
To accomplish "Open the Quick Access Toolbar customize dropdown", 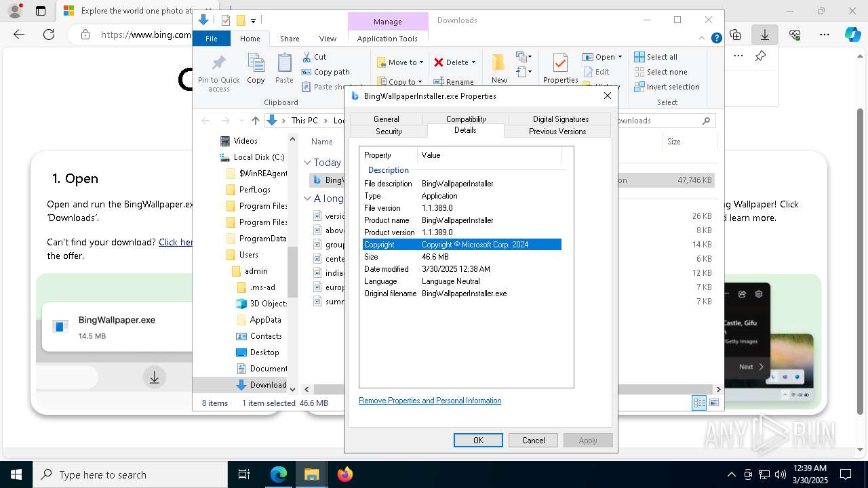I will click(253, 21).
